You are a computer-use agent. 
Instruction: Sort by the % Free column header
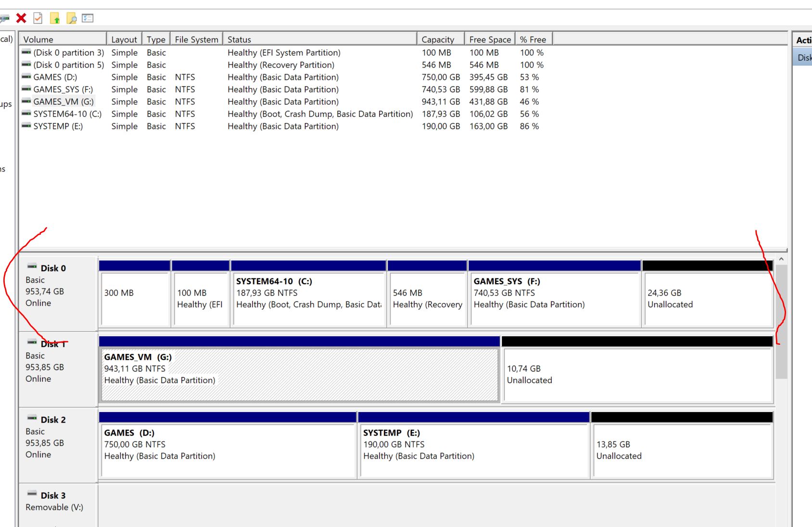point(534,39)
